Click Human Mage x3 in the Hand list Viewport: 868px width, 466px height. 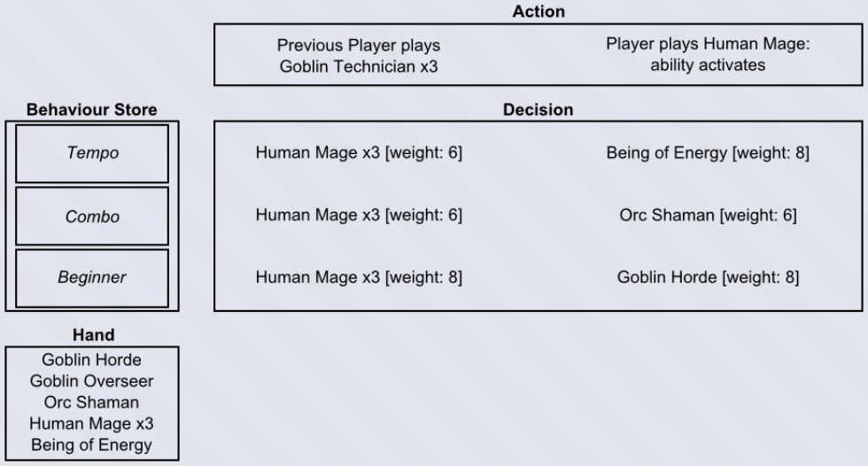91,423
